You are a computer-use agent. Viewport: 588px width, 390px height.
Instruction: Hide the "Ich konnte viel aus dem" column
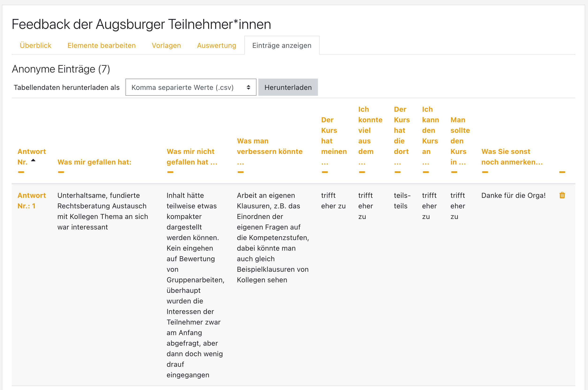coord(362,172)
